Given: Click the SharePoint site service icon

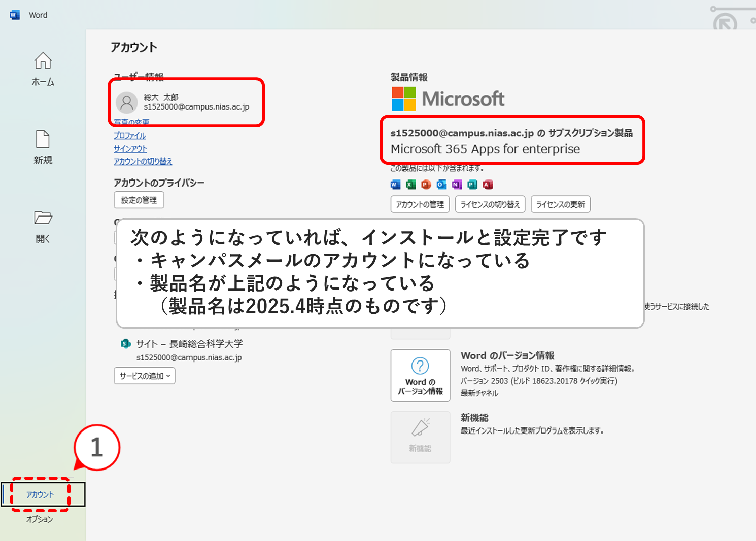Looking at the screenshot, I should (125, 344).
